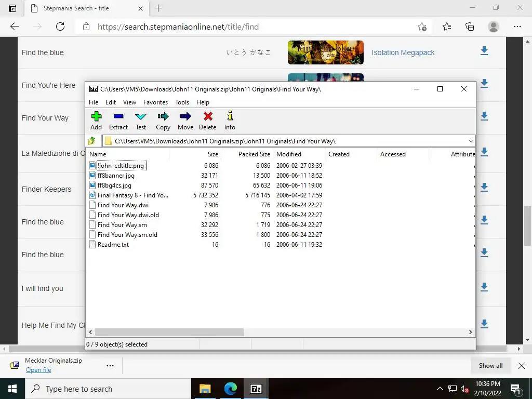Viewport: 532px width, 399px height.
Task: Add this page to favorites star icon
Action: point(422,26)
